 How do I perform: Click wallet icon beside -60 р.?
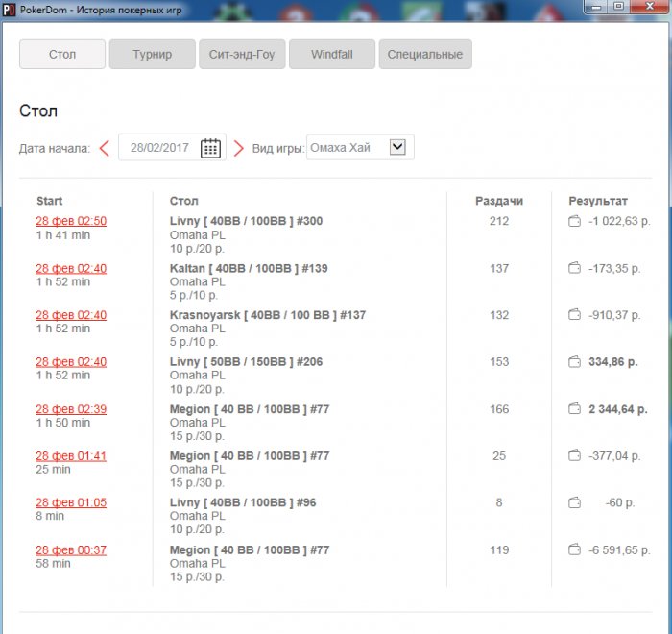[x=574, y=502]
